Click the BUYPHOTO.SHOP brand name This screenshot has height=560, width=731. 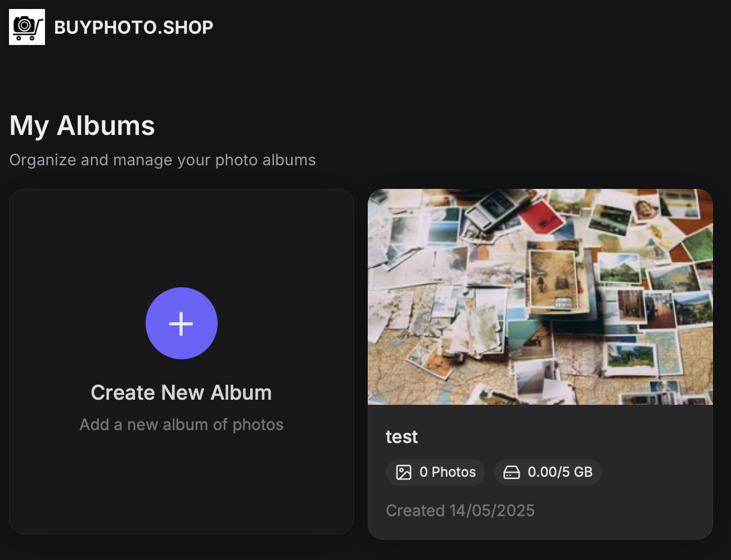[x=133, y=28]
